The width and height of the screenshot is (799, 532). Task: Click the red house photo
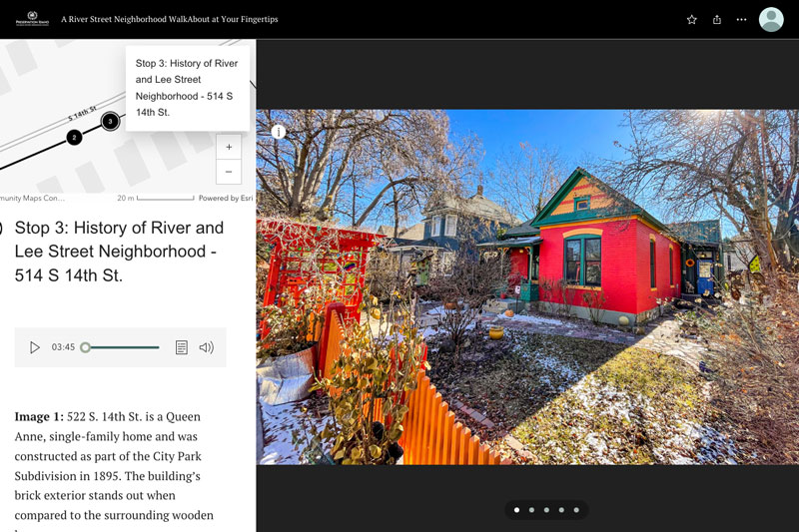[x=527, y=286]
